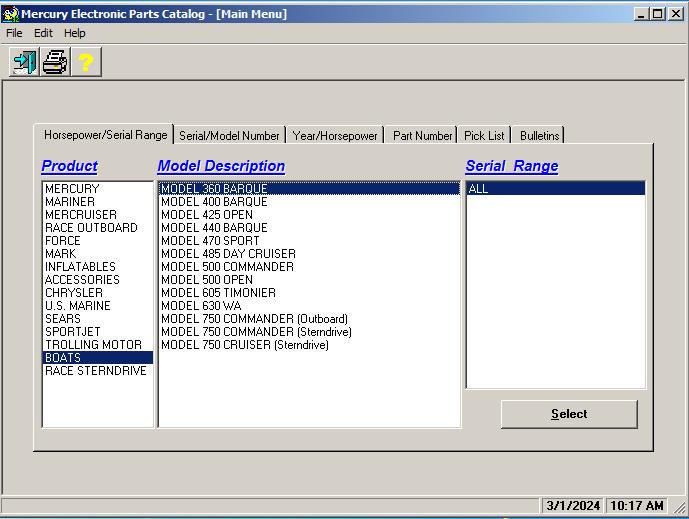Switch to the Year/Horsepower tab
Viewport: 689px width, 519px height.
click(x=335, y=136)
